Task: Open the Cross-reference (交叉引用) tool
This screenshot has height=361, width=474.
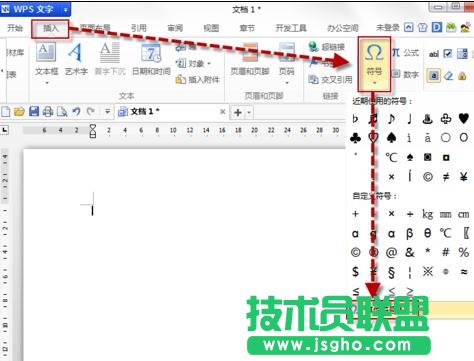Action: tap(330, 79)
